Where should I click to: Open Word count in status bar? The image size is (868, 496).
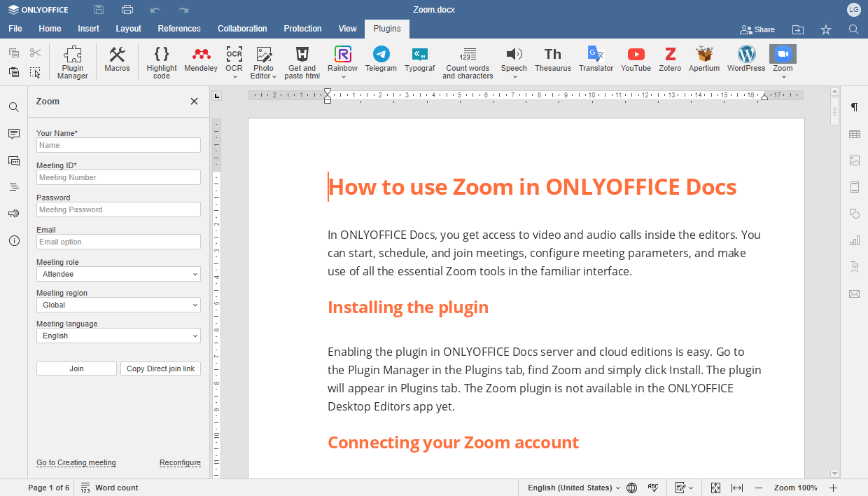109,488
